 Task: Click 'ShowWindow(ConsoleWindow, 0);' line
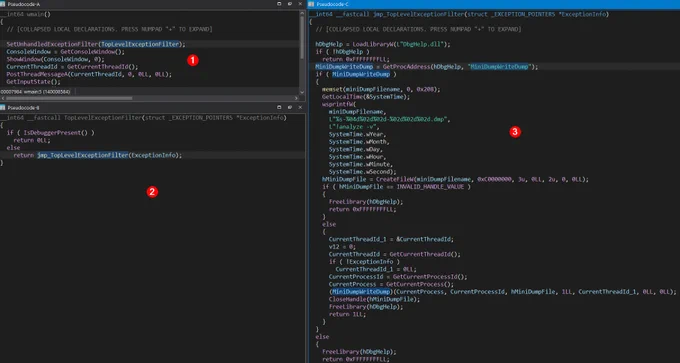(56, 59)
